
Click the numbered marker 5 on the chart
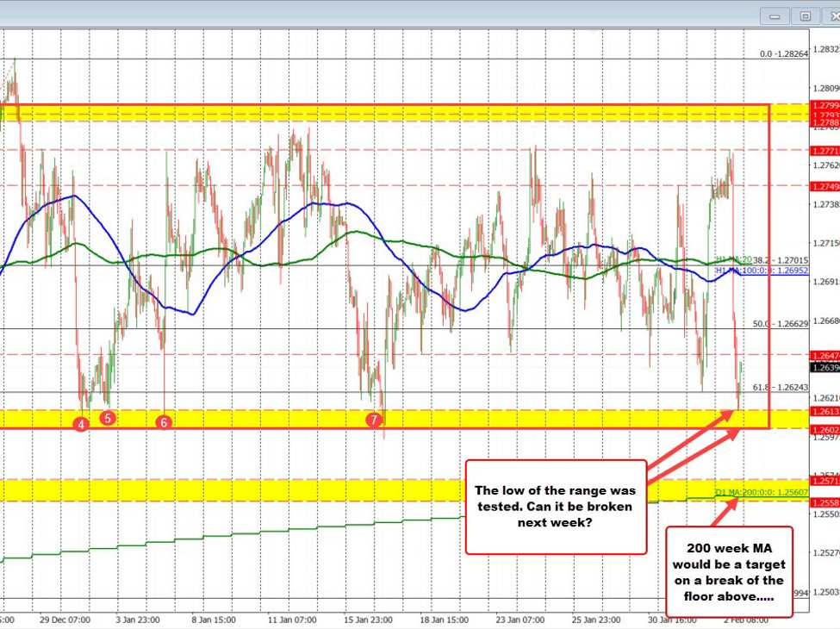pyautogui.click(x=107, y=419)
